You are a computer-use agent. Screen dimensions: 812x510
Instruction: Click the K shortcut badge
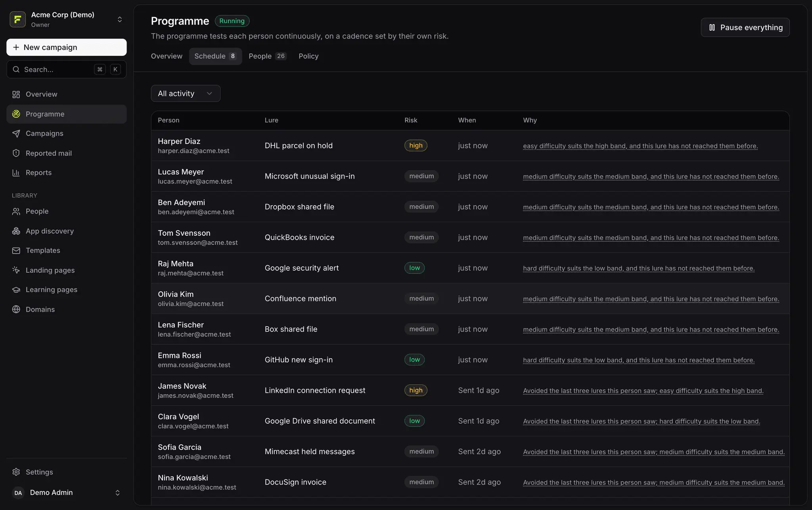pos(115,69)
